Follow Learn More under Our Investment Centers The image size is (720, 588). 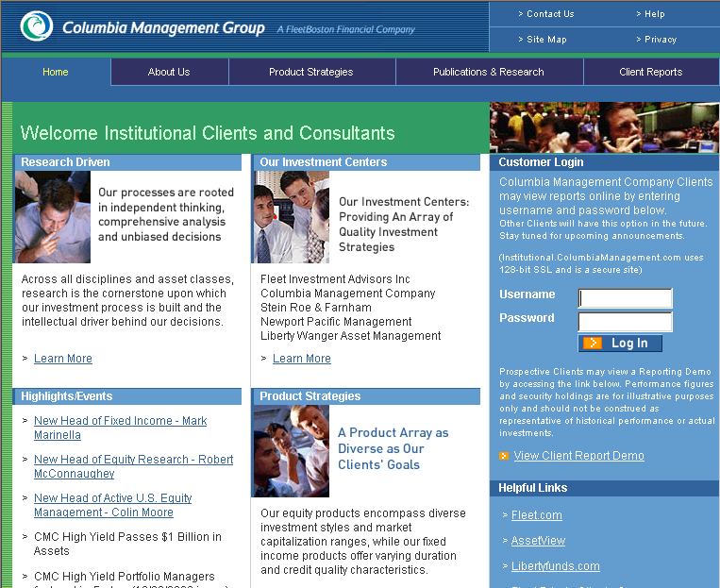coord(302,359)
